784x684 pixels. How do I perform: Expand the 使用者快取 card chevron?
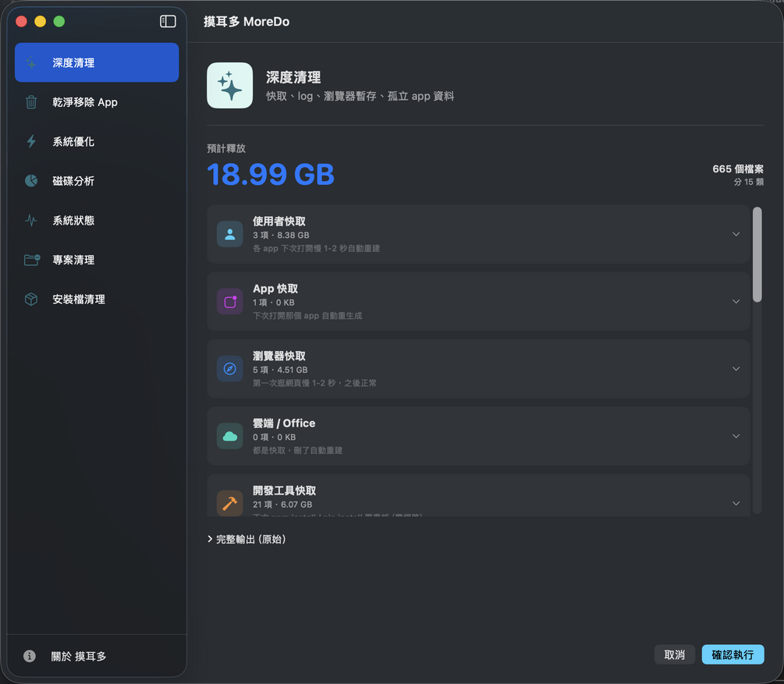coord(736,234)
